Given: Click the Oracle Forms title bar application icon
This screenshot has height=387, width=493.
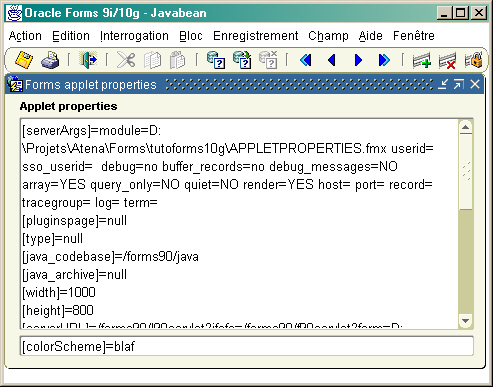Looking at the screenshot, I should (14, 13).
